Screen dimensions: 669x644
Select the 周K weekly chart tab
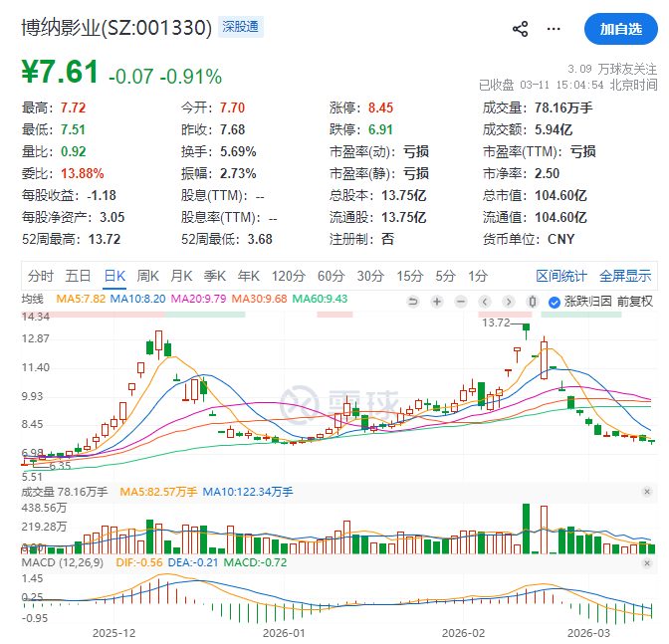(148, 276)
